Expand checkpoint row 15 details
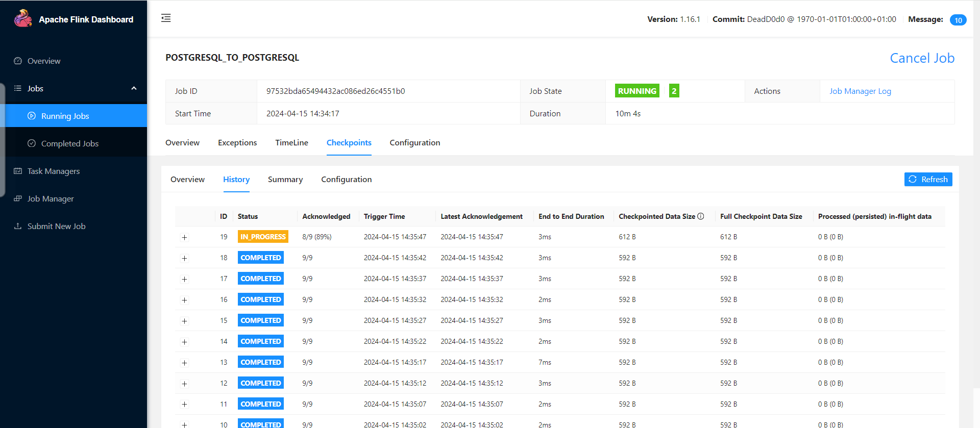 [184, 321]
